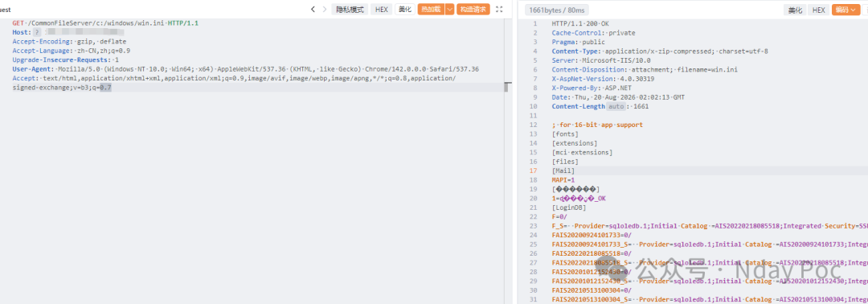868x304 pixels.
Task: Click the MAPI=1 line
Action: click(x=563, y=180)
